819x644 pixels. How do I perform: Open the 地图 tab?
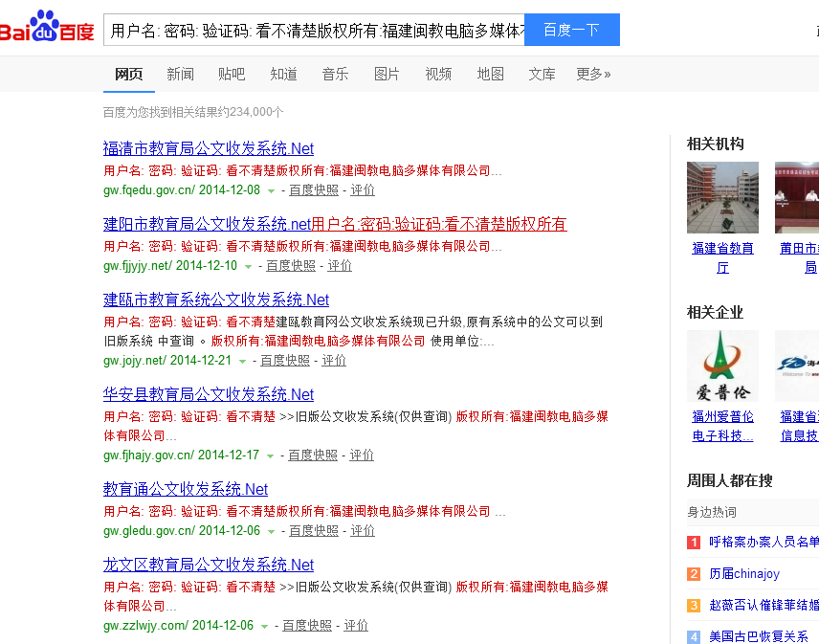491,75
